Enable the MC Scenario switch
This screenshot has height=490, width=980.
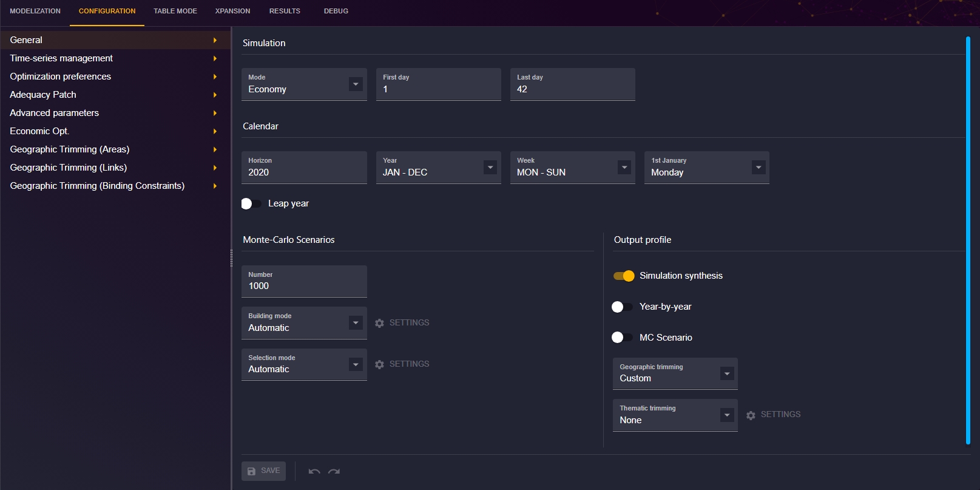tap(623, 337)
